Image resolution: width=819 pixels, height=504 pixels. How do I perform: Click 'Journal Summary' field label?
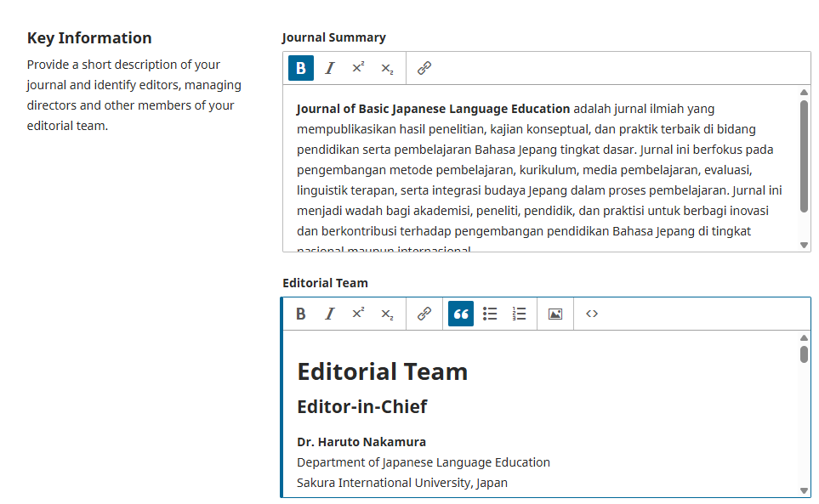(x=333, y=37)
